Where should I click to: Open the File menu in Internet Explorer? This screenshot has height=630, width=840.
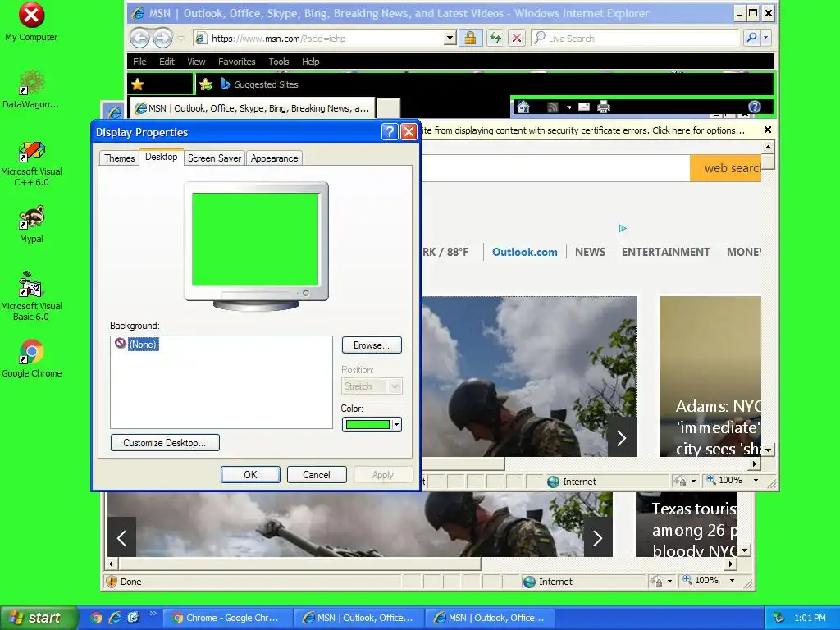click(x=139, y=62)
